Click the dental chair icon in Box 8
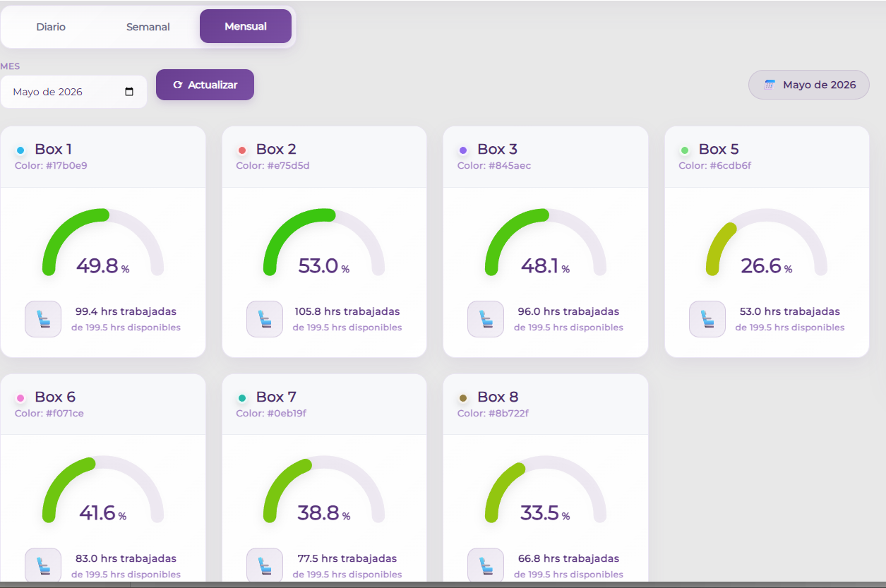886x588 pixels. 486,565
